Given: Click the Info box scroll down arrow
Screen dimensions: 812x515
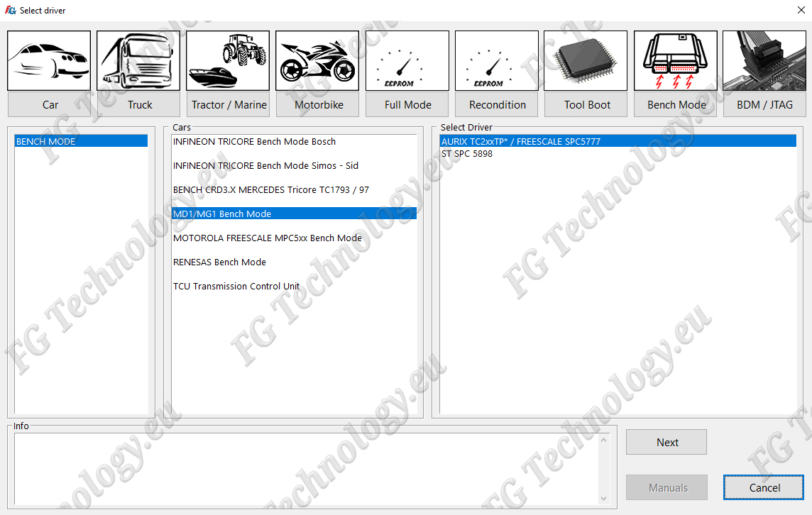Looking at the screenshot, I should coord(604,498).
